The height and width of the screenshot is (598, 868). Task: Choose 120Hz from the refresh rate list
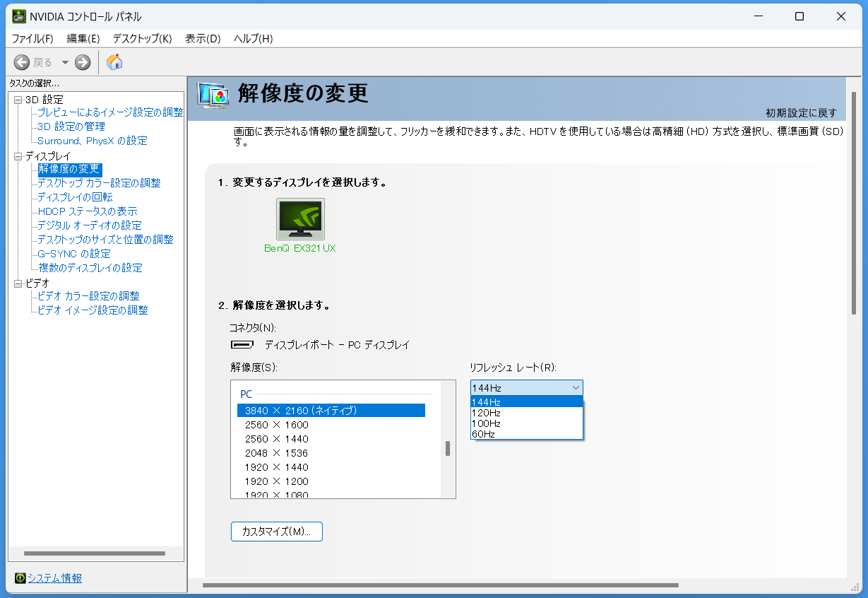486,413
